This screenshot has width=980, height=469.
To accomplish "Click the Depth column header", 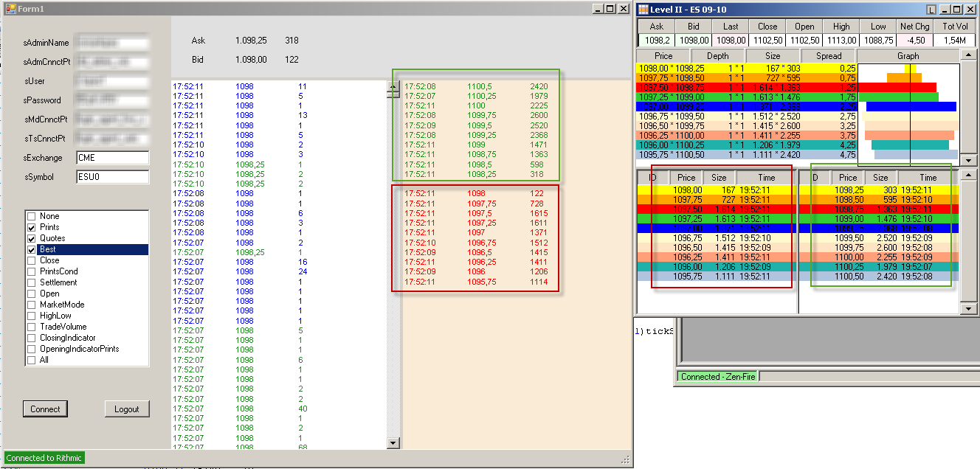I will point(717,56).
